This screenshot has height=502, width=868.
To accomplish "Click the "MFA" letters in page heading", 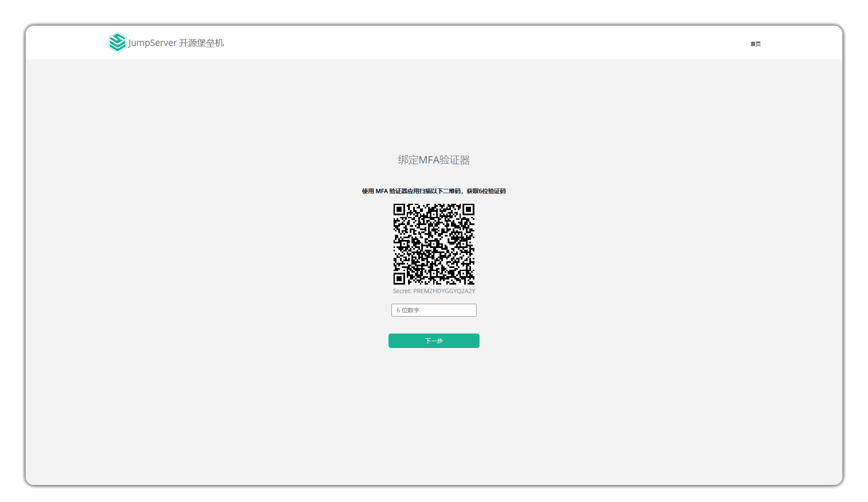I will pyautogui.click(x=429, y=160).
